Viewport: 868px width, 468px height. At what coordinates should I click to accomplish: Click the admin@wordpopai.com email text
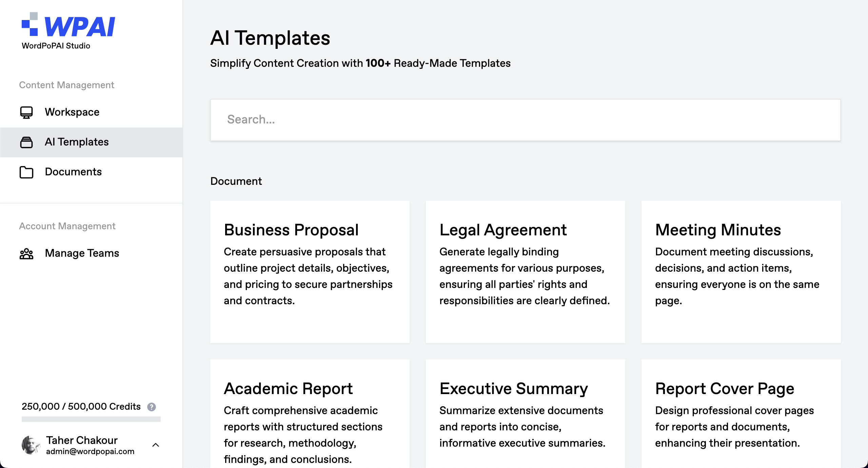tap(90, 452)
